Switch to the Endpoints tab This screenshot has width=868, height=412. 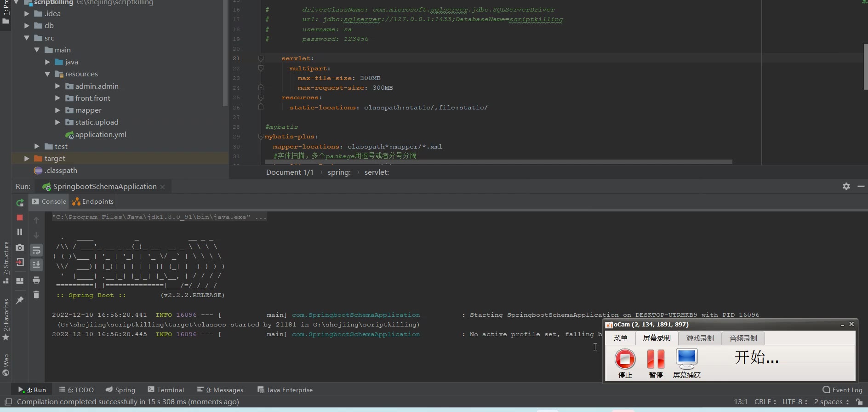93,201
